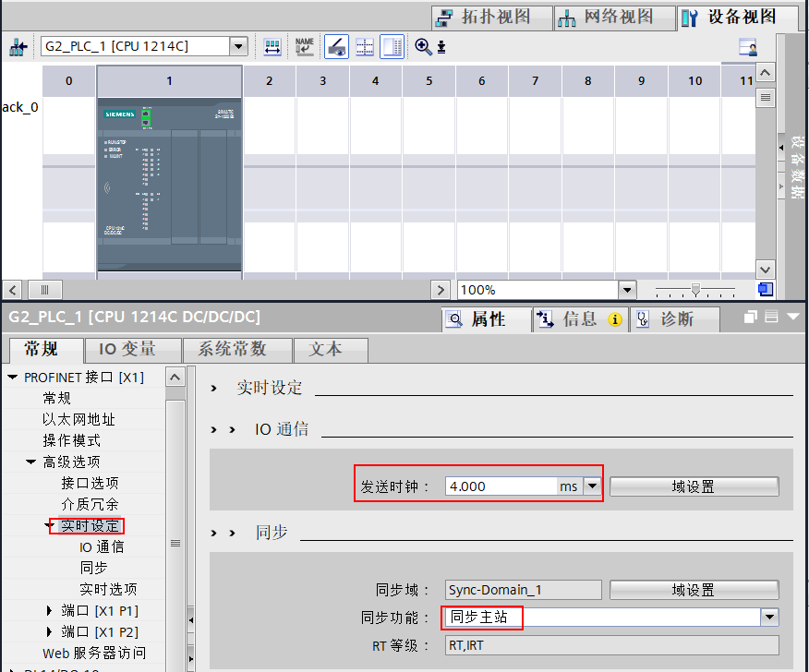Click the NAME module labels toolbar icon

tap(304, 47)
